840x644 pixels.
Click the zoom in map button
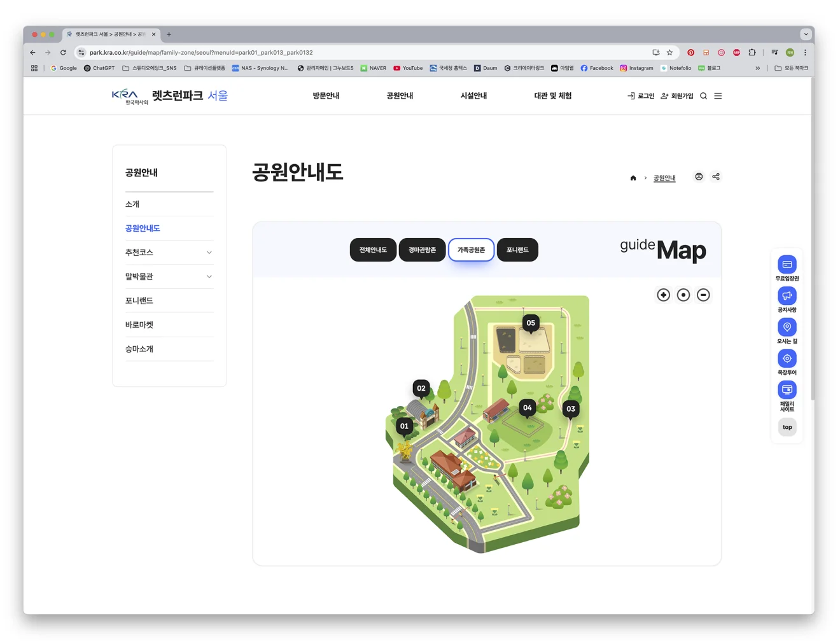[663, 295]
